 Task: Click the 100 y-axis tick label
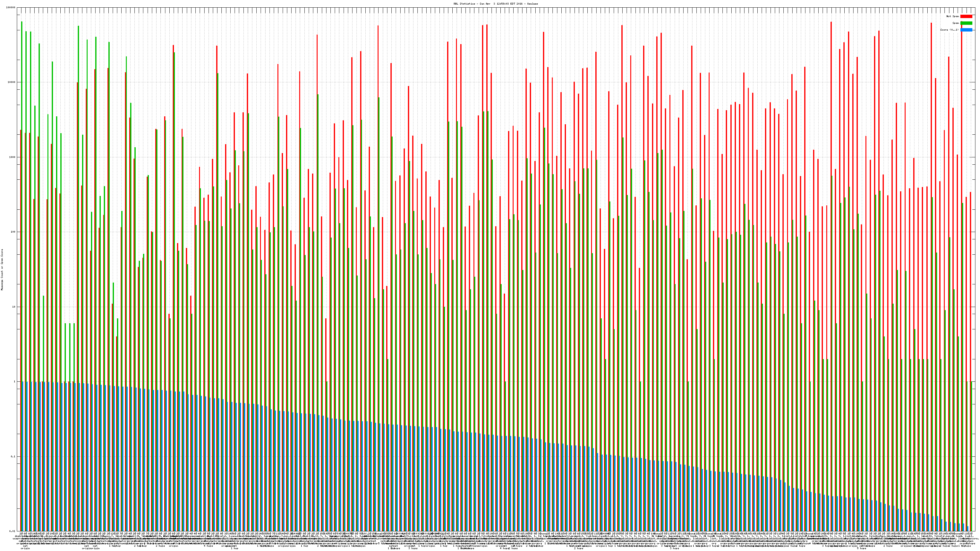point(13,232)
